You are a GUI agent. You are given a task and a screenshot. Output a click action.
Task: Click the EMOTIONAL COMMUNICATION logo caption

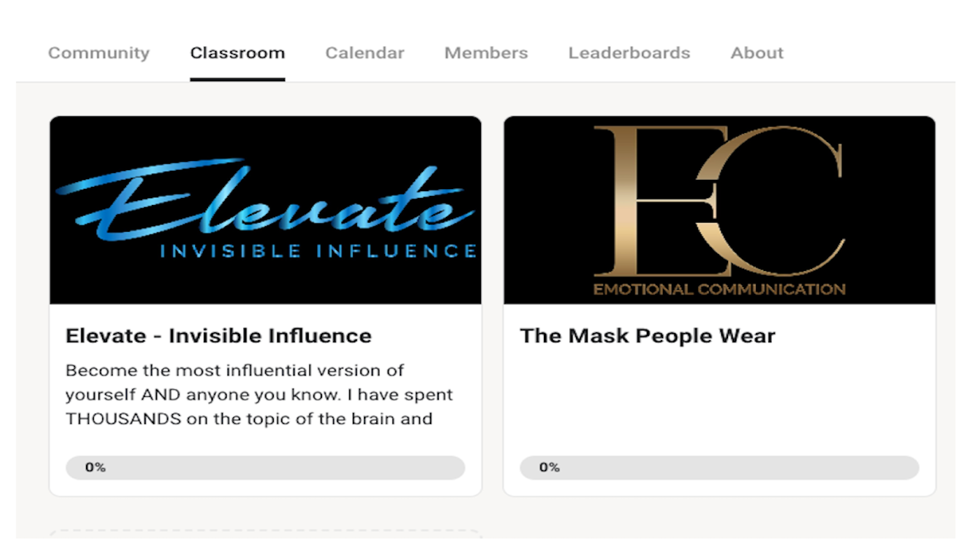pos(719,288)
